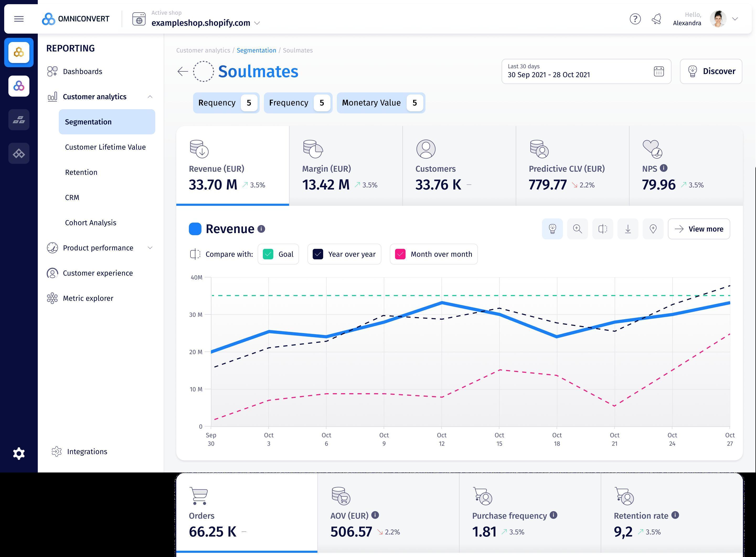Select the Predictive CLV (EUR) tab
The width and height of the screenshot is (756, 557).
572,166
